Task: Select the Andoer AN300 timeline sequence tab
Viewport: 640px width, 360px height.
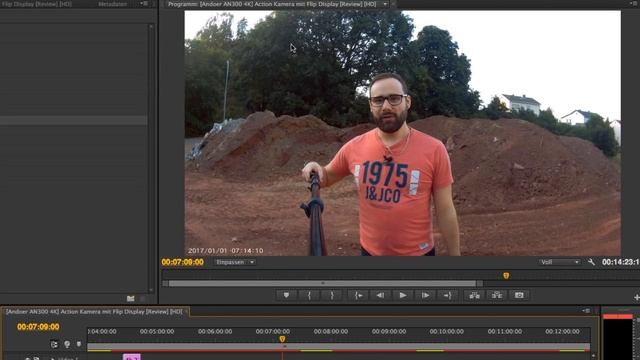Action: (x=94, y=311)
